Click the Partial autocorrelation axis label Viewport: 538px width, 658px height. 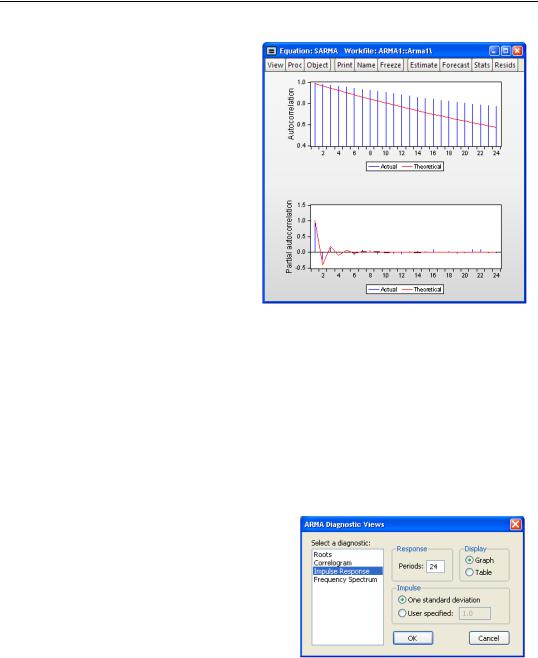tap(289, 237)
